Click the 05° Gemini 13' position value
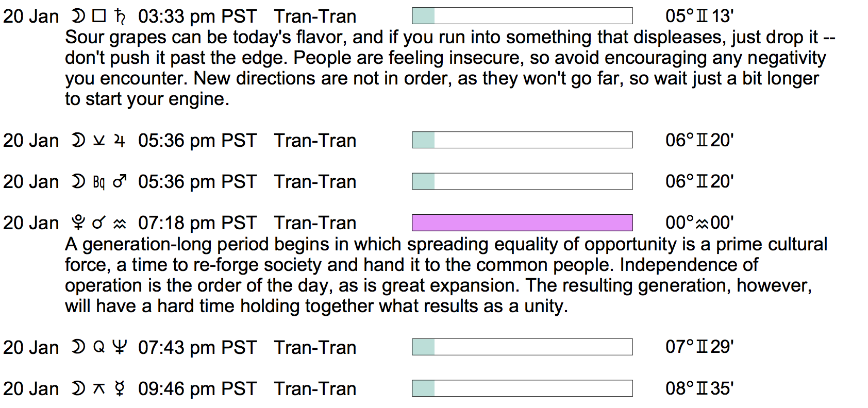Screen dimensions: 868x408 click(699, 16)
